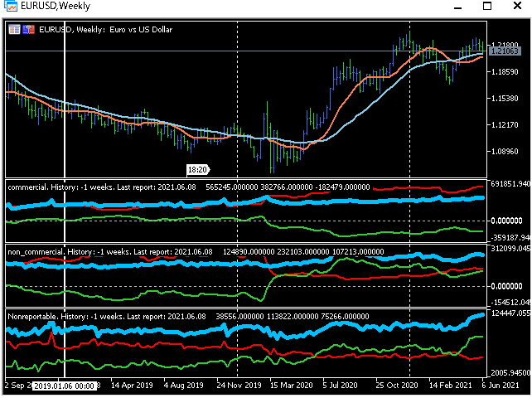
Task: Click the 1.18590 price scale label
Action: pos(505,72)
